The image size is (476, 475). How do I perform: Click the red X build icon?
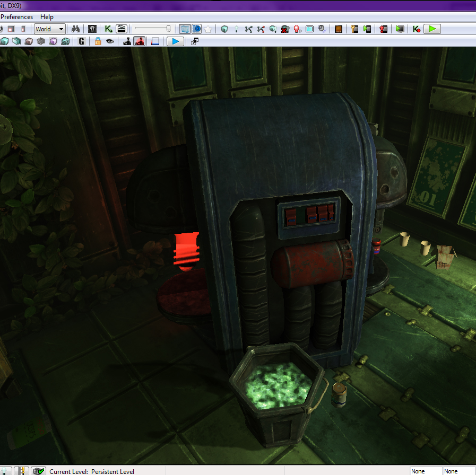pyautogui.click(x=285, y=29)
